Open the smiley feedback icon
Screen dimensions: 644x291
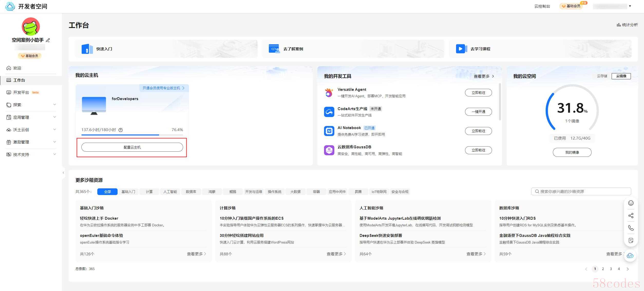coord(631,203)
